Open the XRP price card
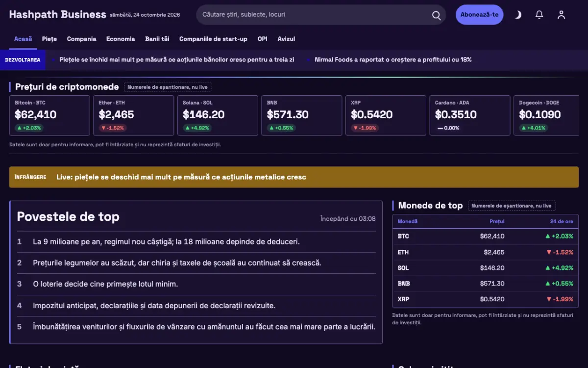Screen dimensions: 588x368 coord(386,115)
